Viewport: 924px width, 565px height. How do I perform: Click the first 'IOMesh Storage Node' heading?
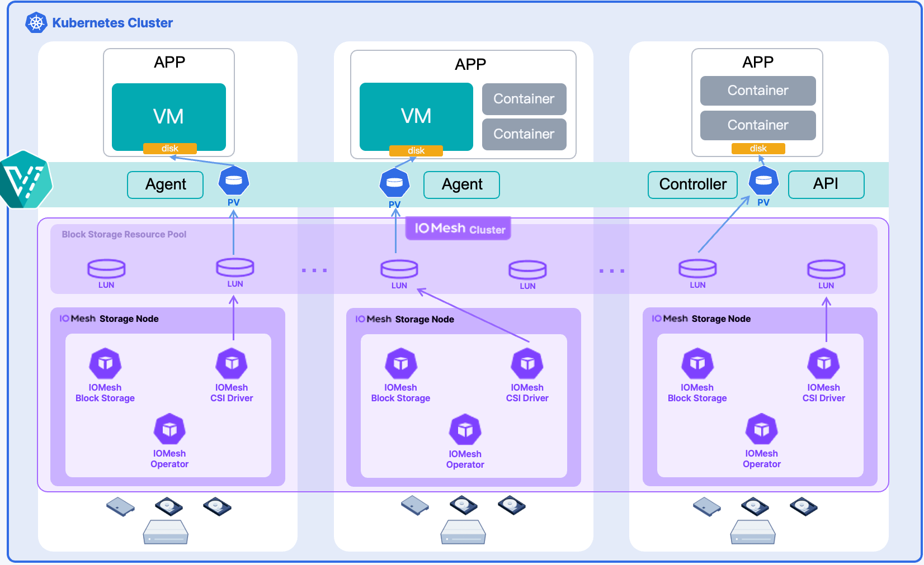pyautogui.click(x=109, y=319)
